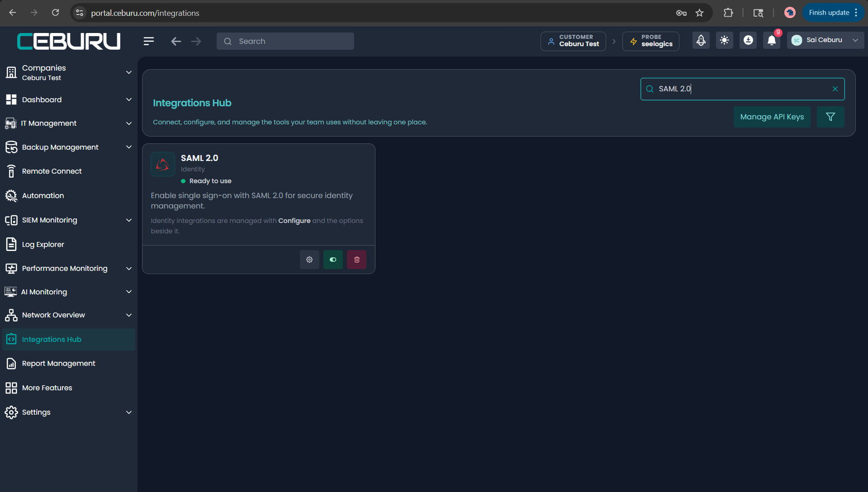Click the Log Explorer icon
The height and width of the screenshot is (492, 868).
point(11,244)
